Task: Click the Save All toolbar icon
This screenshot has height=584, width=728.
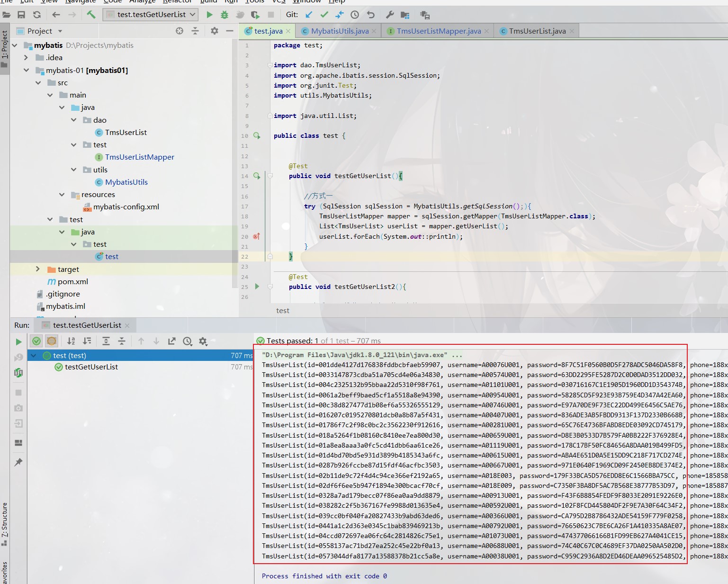Action: [21, 15]
